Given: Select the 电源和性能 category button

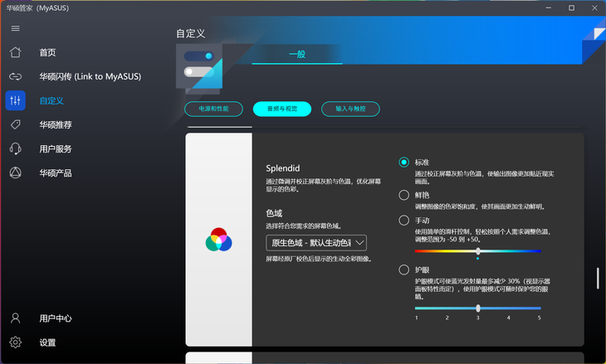Looking at the screenshot, I should (213, 109).
